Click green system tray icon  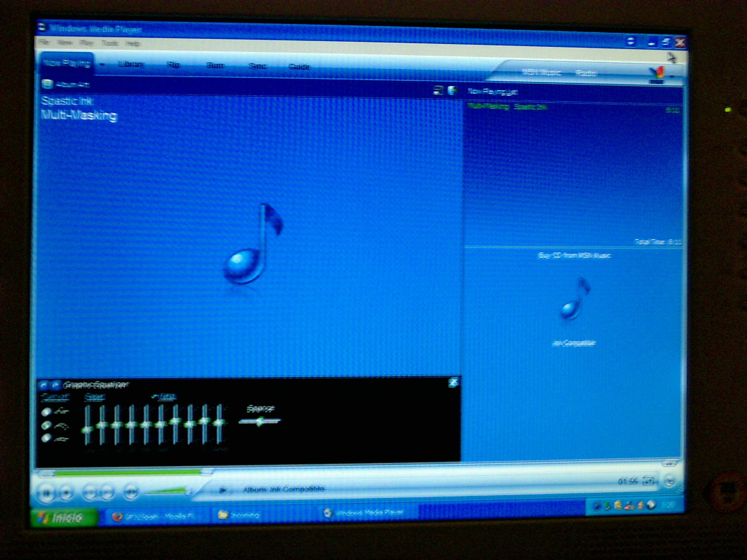coord(607,505)
